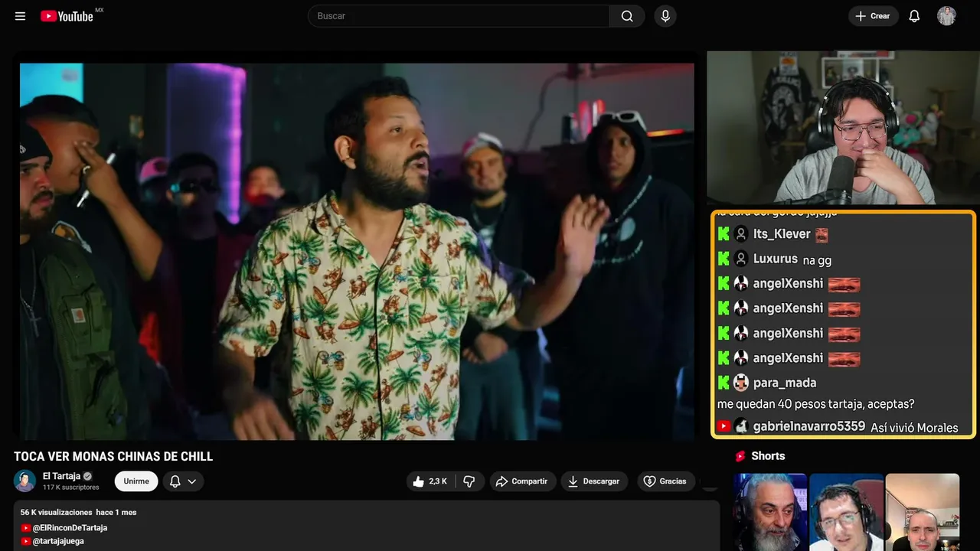
Task: Click the 117 K suscriptores text
Action: click(x=71, y=487)
